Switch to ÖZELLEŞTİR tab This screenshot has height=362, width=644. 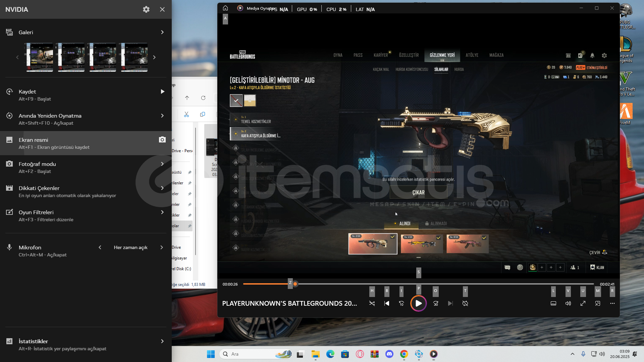(x=409, y=55)
